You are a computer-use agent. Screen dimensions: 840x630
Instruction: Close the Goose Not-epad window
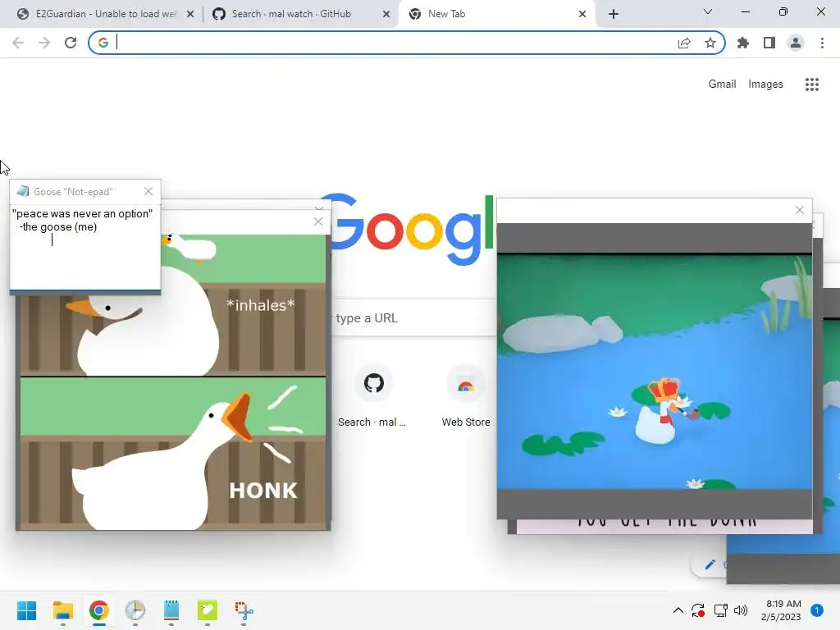point(148,191)
